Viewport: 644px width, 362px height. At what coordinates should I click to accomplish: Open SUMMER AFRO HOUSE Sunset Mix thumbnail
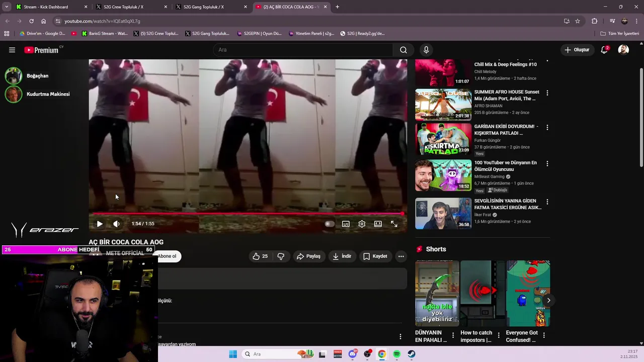[x=443, y=105]
